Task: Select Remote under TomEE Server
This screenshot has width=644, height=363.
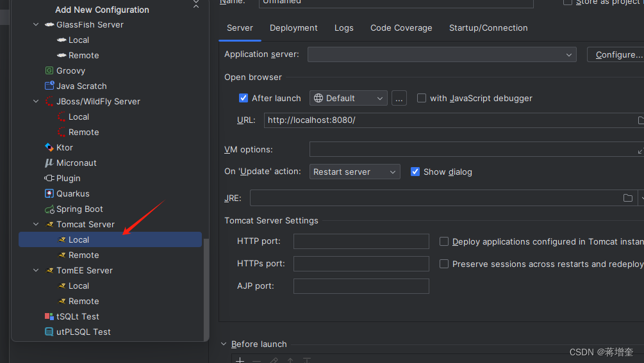Action: pyautogui.click(x=83, y=301)
